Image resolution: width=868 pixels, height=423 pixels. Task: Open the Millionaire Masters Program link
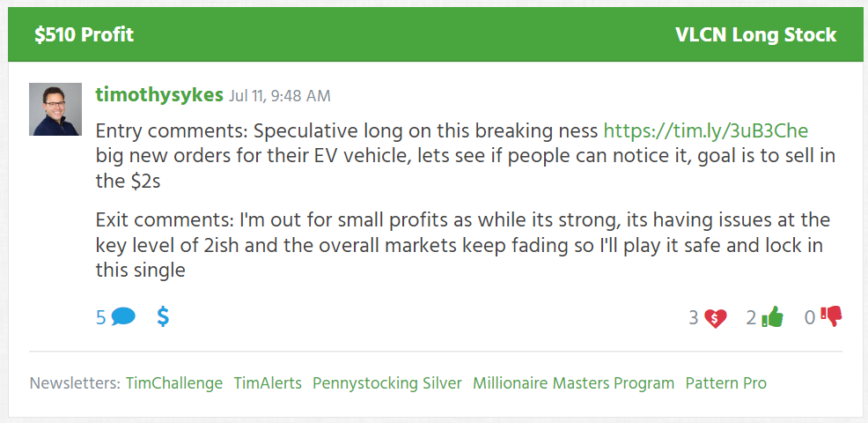(573, 383)
